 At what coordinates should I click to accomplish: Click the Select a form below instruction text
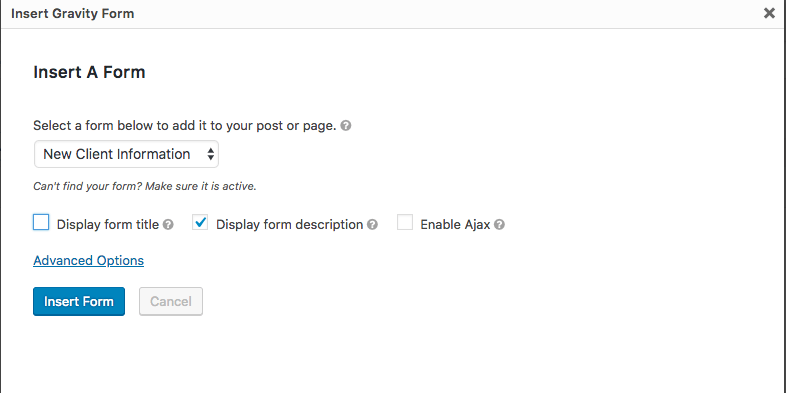[184, 125]
